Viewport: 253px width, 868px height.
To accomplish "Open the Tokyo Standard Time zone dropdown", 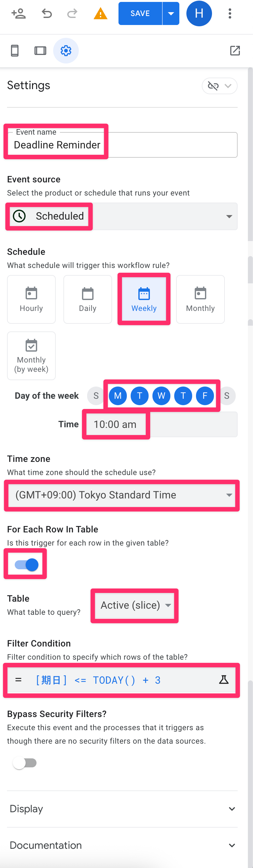I will [121, 495].
